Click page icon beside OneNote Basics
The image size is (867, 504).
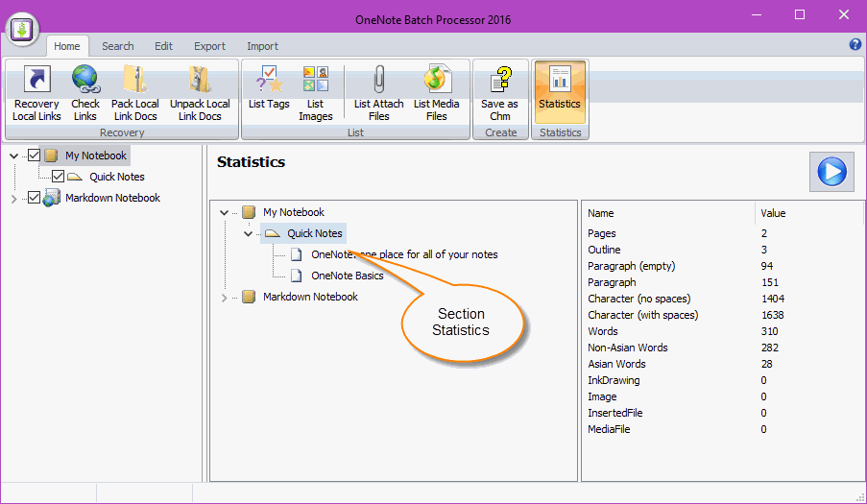[297, 276]
